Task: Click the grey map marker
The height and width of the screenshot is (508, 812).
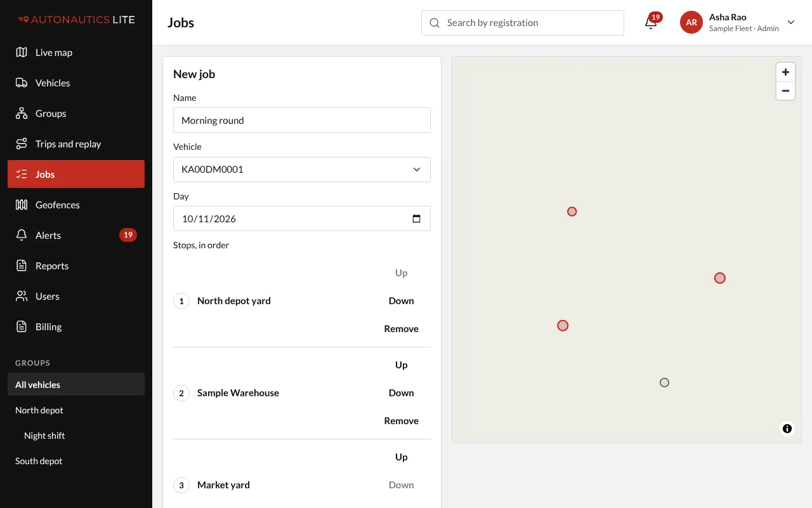Action: (664, 382)
